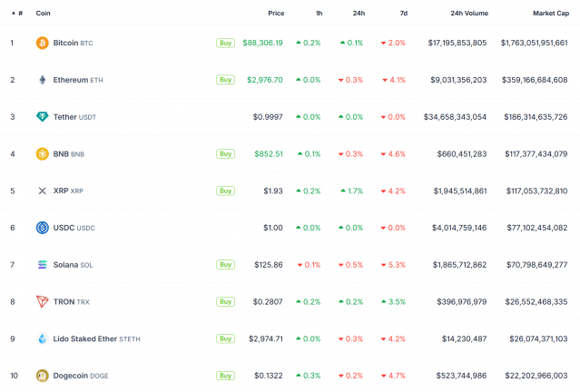
Task: Click the XRP logo icon
Action: tap(42, 191)
